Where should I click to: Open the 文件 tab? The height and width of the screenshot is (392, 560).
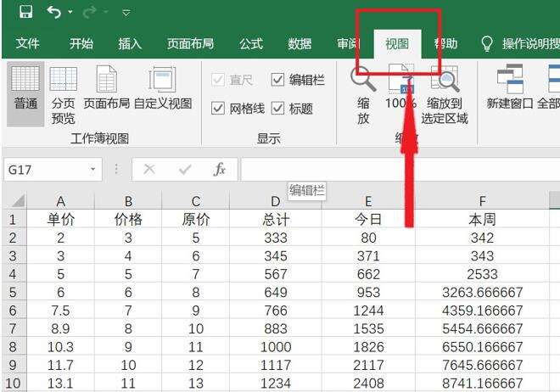27,43
